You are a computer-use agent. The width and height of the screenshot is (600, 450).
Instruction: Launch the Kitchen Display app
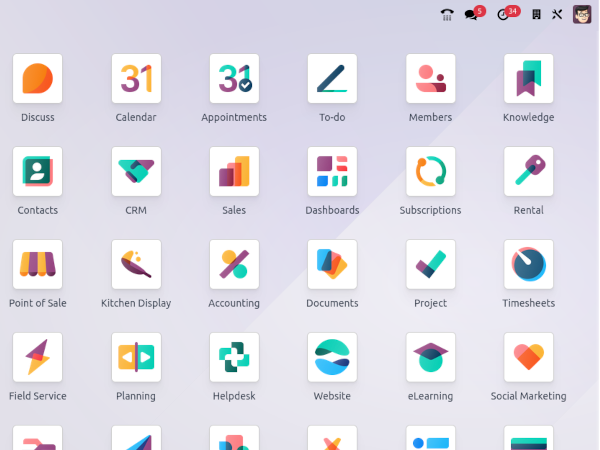coord(136,264)
